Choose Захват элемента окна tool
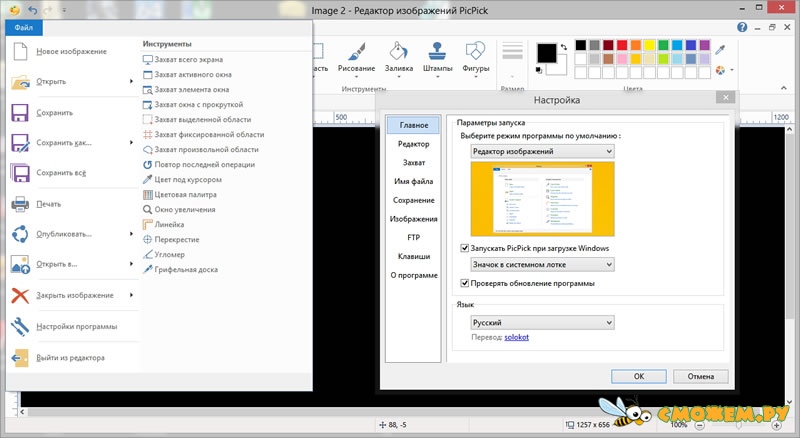Image resolution: width=800 pixels, height=438 pixels. (x=186, y=90)
